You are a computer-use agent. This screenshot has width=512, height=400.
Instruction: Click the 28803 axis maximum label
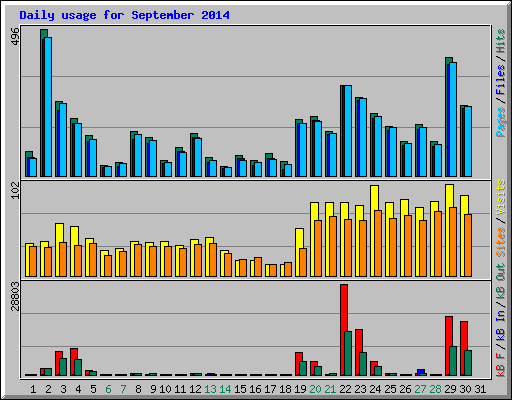(x=15, y=296)
